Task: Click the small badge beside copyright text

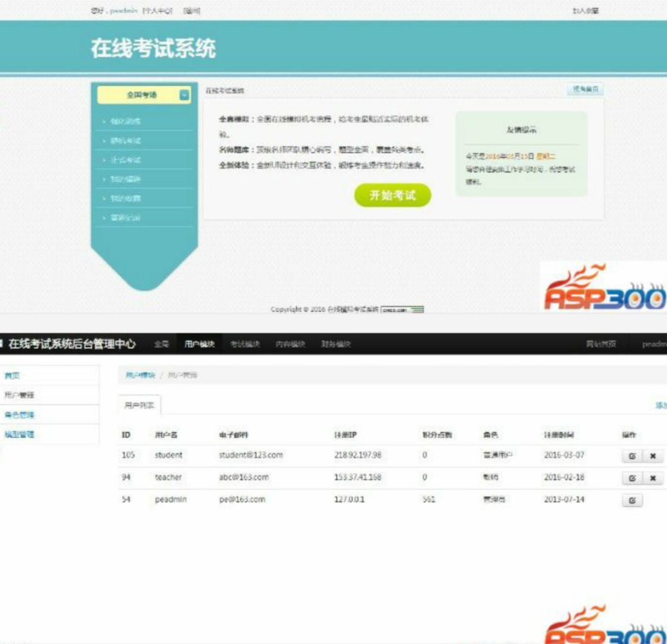Action: [402, 310]
